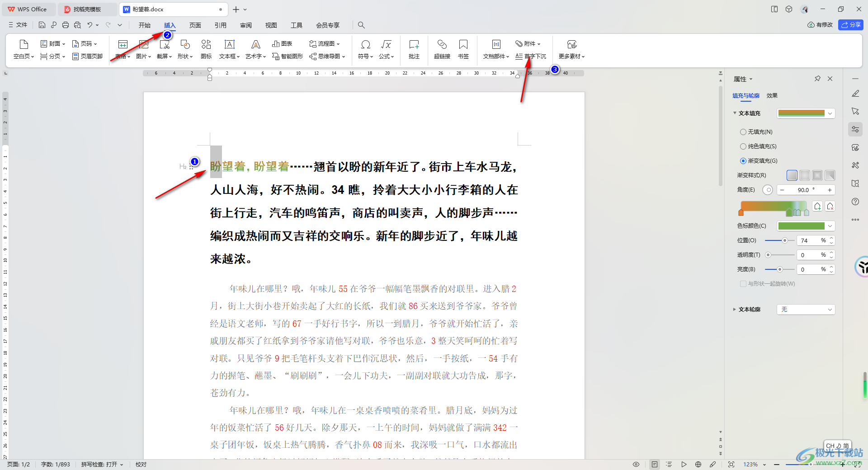This screenshot has width=868, height=470.
Task: Insert a Smart Graphic
Action: point(288,56)
